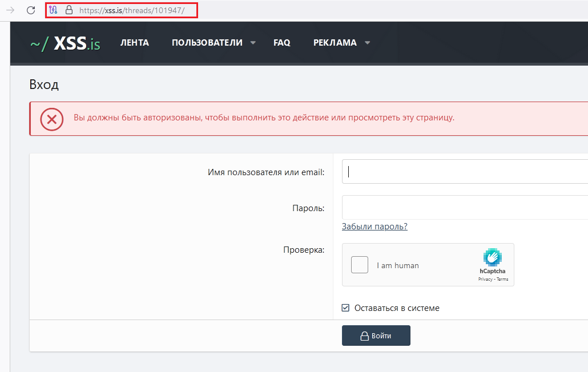
Task: Click the URL text in the address bar
Action: click(x=132, y=10)
